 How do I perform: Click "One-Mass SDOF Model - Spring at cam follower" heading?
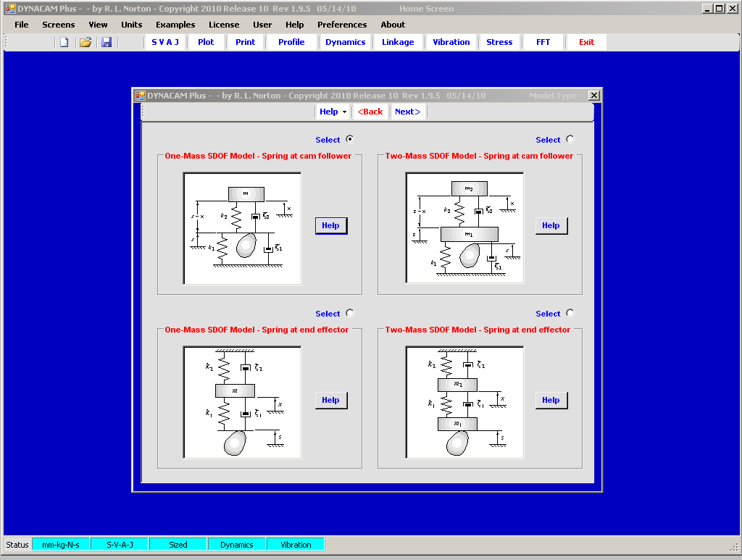258,156
